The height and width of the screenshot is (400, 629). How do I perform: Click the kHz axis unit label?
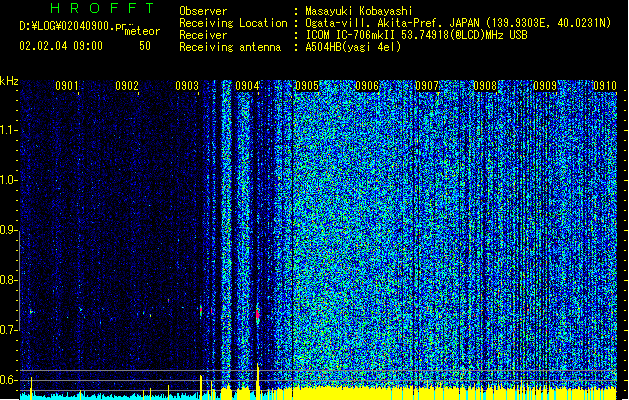click(9, 81)
